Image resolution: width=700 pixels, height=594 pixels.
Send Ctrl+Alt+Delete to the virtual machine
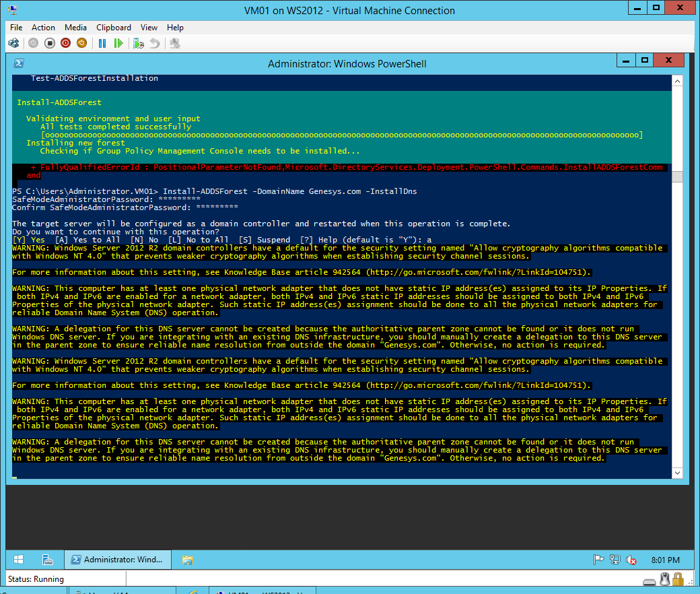(13, 43)
